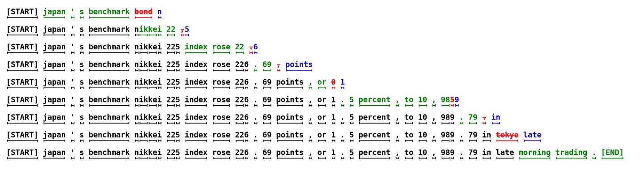Click the blue "6" ending the third line
The width and height of the screenshot is (644, 171).
pos(255,47)
